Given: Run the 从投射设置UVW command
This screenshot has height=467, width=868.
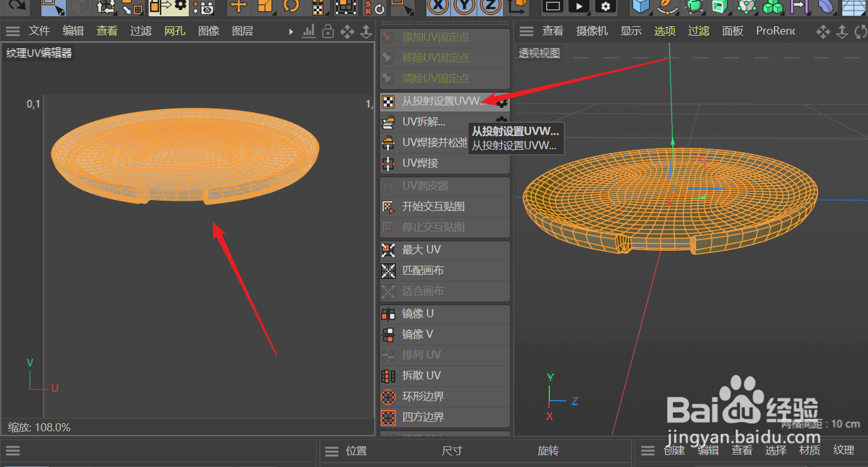Looking at the screenshot, I should point(444,102).
